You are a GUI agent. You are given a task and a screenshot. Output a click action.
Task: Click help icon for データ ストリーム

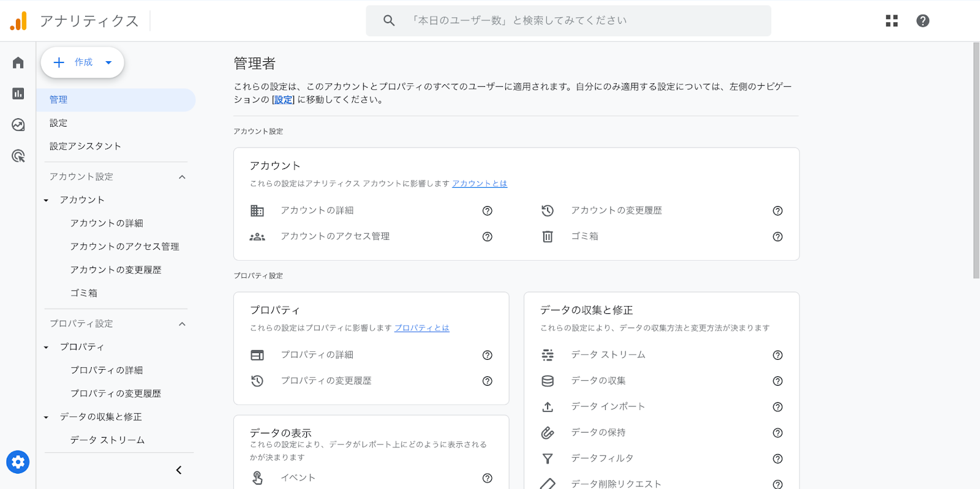pyautogui.click(x=778, y=355)
